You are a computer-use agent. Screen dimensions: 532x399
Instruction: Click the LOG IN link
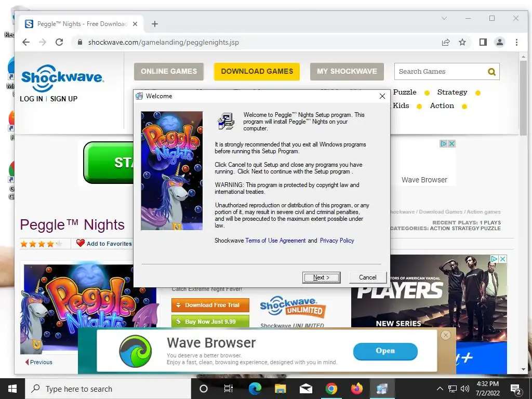(x=31, y=99)
